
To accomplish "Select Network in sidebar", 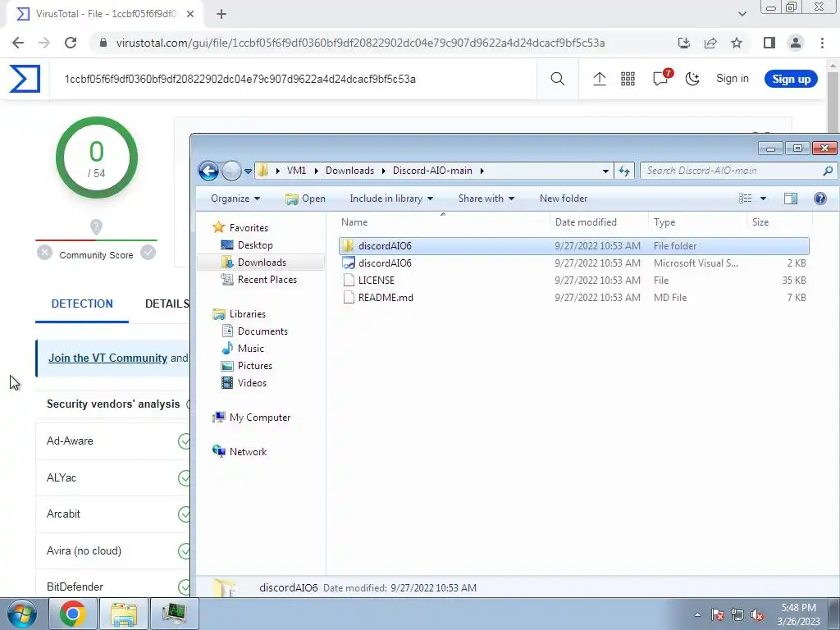I will [x=248, y=452].
